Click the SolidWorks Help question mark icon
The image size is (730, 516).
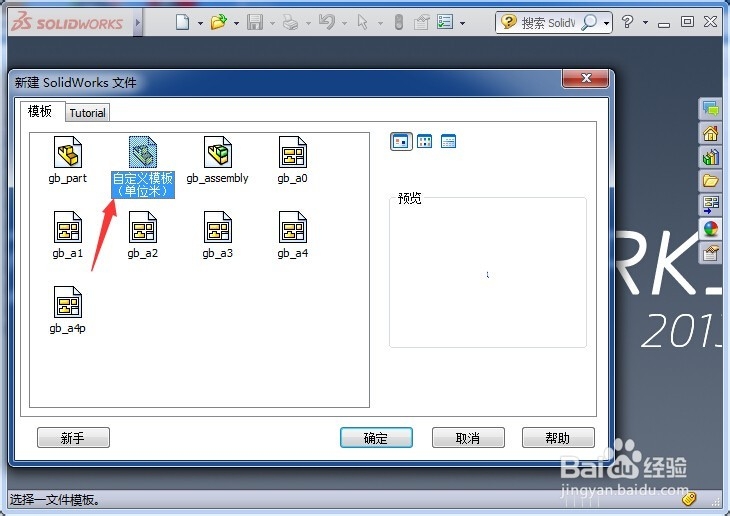coord(628,21)
